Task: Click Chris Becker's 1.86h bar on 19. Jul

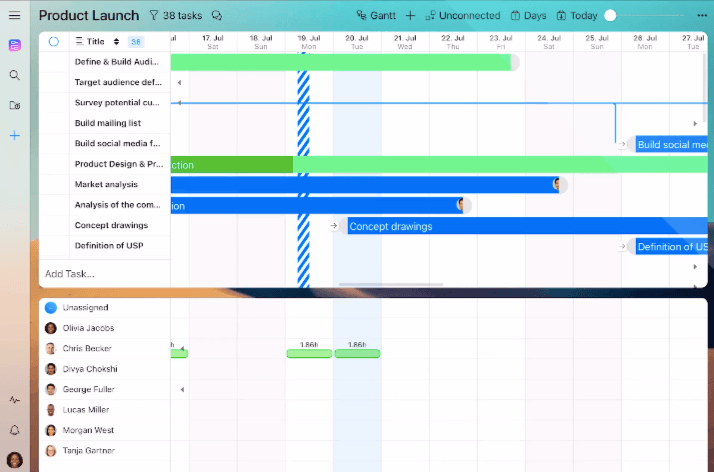Action: click(x=309, y=354)
